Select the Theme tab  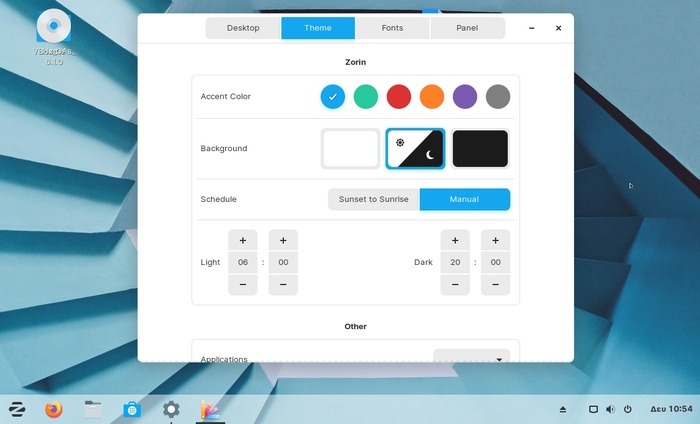pos(318,28)
